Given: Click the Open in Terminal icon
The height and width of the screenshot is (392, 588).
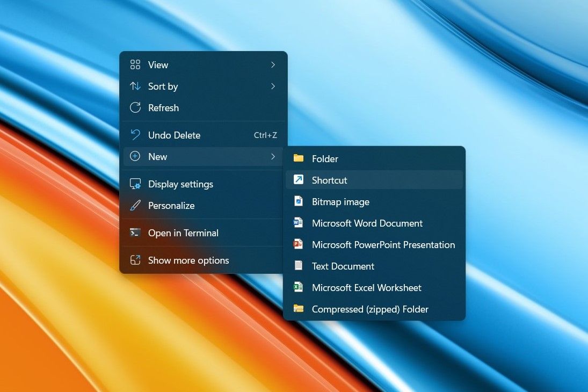Looking at the screenshot, I should [135, 233].
